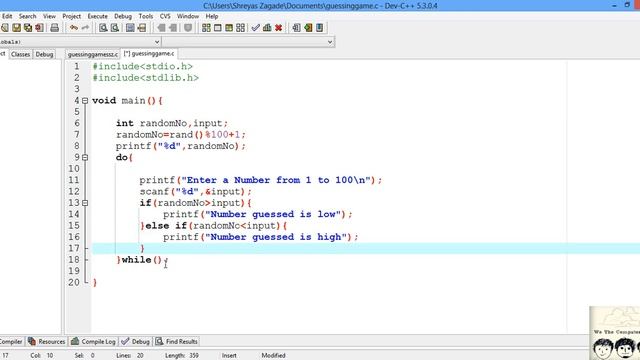Image resolution: width=640 pixels, height=360 pixels.
Task: Open the Compiler bottom tab
Action: [x=11, y=341]
